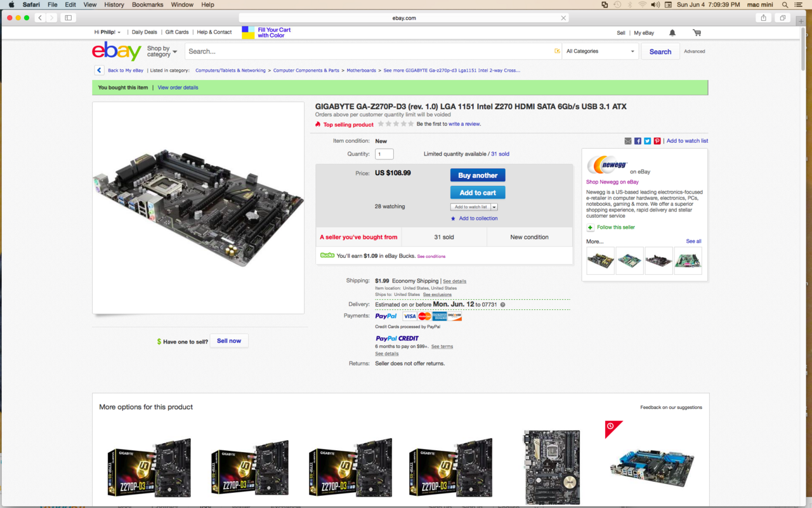Image resolution: width=812 pixels, height=508 pixels.
Task: Click the Advanced search link
Action: click(x=695, y=51)
